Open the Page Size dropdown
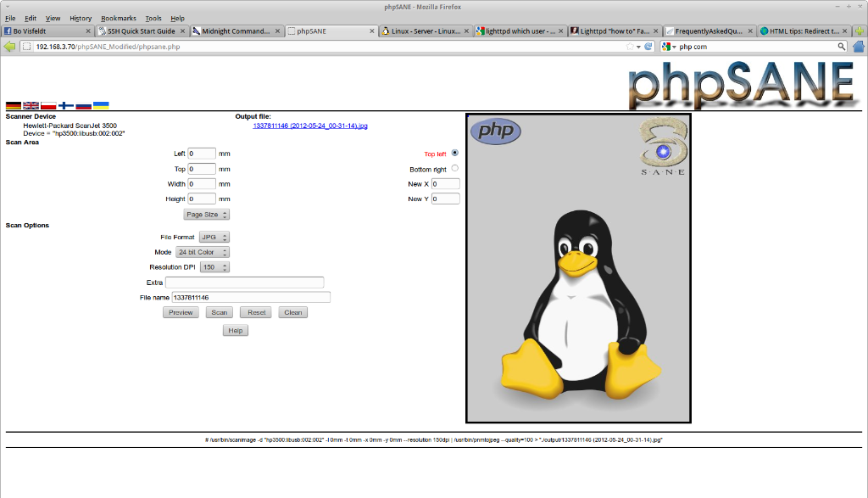The width and height of the screenshot is (868, 498). click(207, 215)
